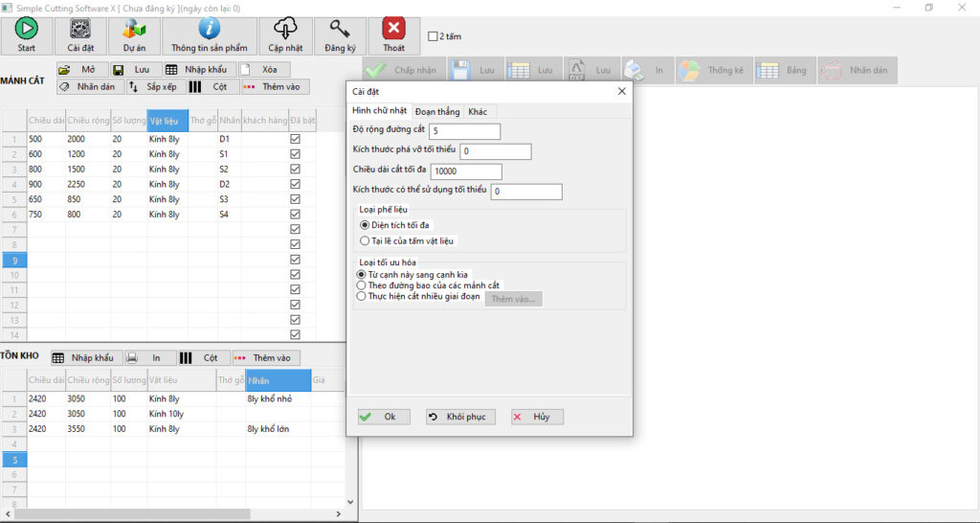Confirm settings with Ok button

[384, 417]
